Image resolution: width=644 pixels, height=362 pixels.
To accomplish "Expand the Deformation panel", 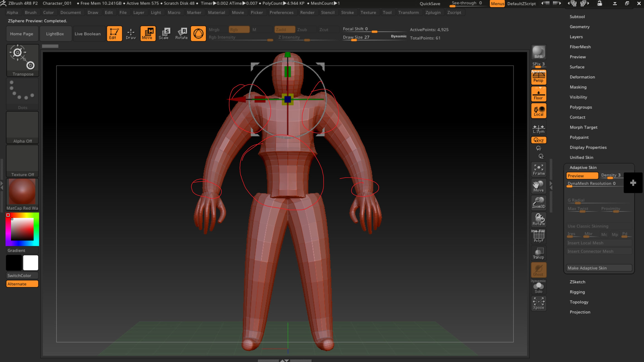I will [x=582, y=76].
